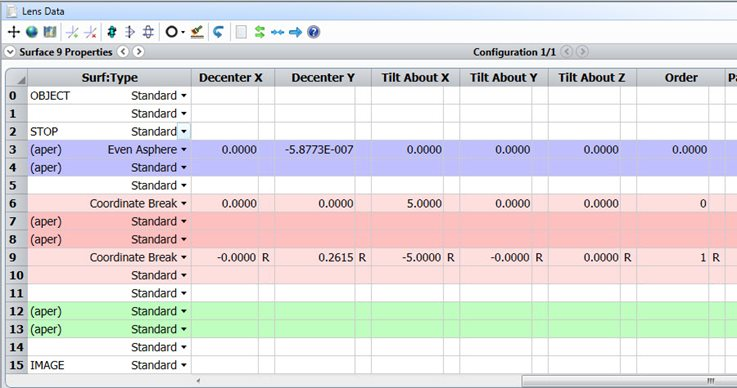Go to previous surface properties arrow
This screenshot has height=388, width=737.
click(123, 52)
